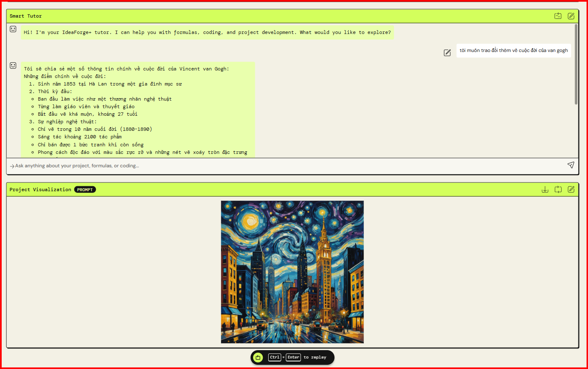Click the arrow icon at start of the ask field
This screenshot has height=369, width=588.
point(12,166)
